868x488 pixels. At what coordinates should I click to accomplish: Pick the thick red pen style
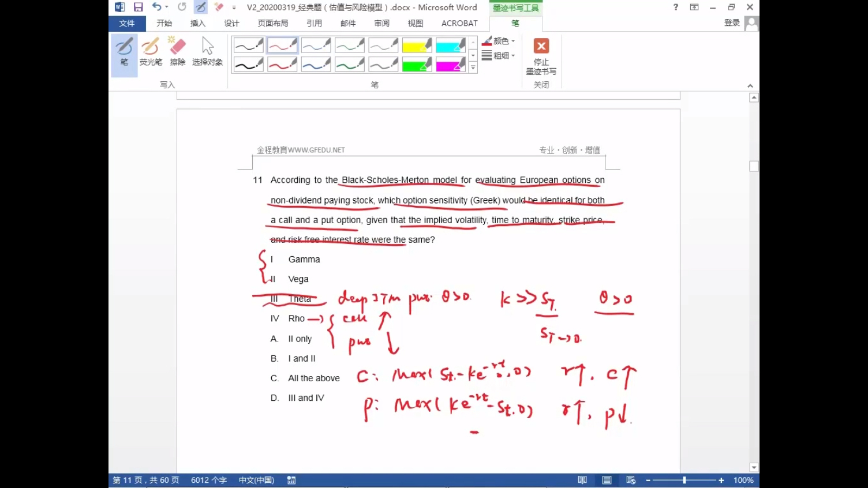[x=282, y=64]
